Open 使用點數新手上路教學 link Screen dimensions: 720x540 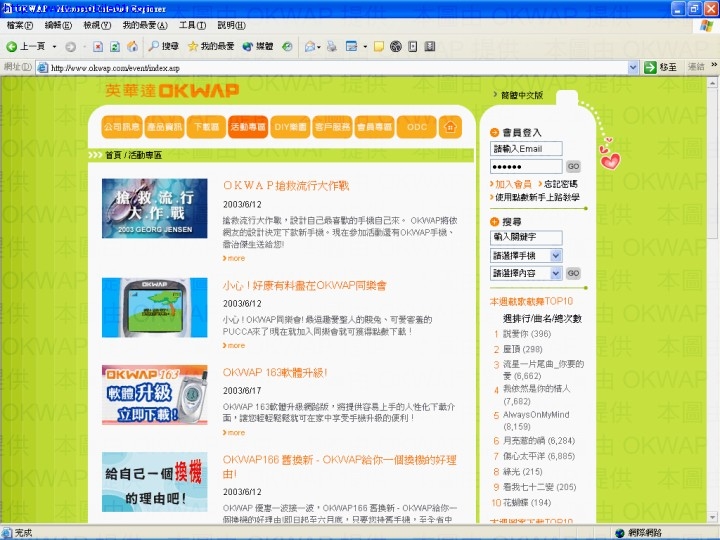pos(537,197)
